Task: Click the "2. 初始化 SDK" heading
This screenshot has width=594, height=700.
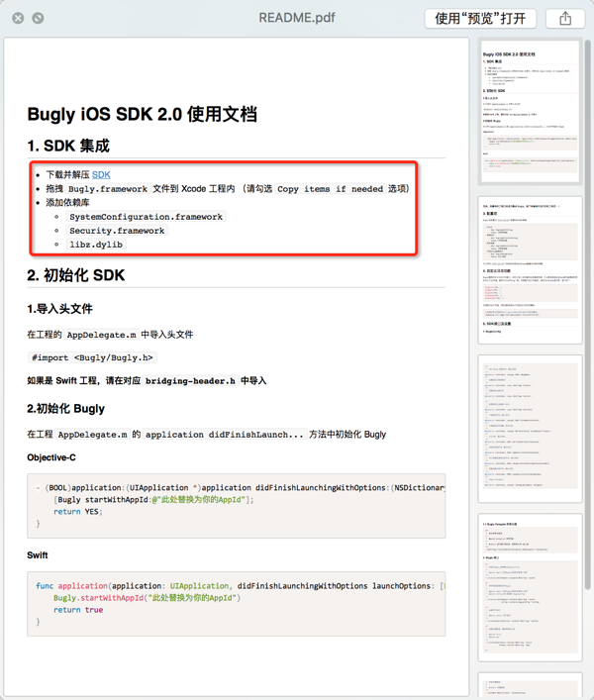Action: click(x=76, y=275)
